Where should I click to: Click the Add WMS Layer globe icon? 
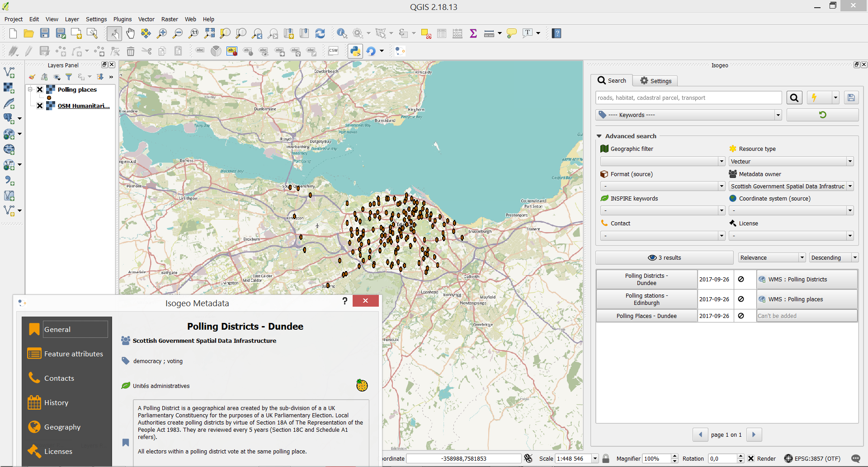click(9, 149)
